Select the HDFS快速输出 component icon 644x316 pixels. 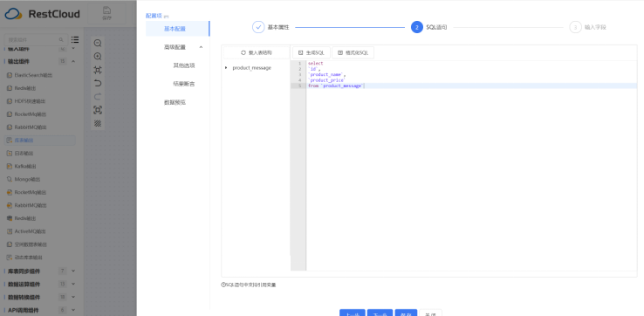(x=10, y=101)
